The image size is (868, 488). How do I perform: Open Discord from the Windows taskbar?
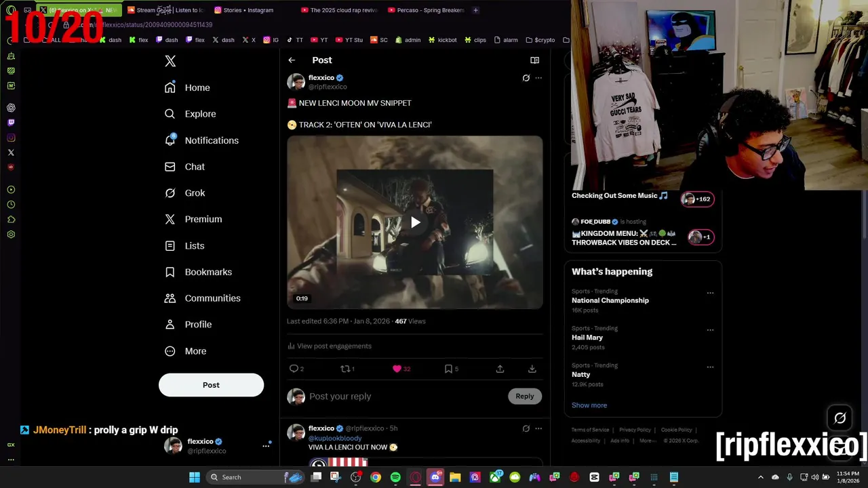(x=435, y=477)
